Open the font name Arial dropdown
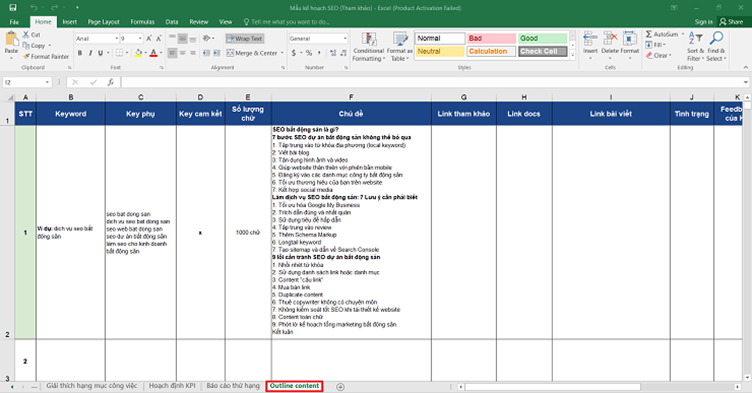 [117, 38]
